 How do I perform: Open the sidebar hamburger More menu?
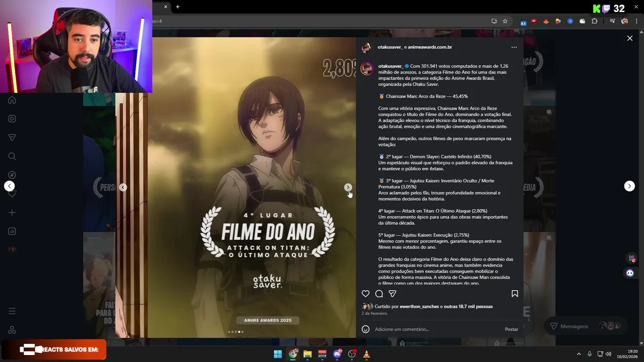coord(12,311)
